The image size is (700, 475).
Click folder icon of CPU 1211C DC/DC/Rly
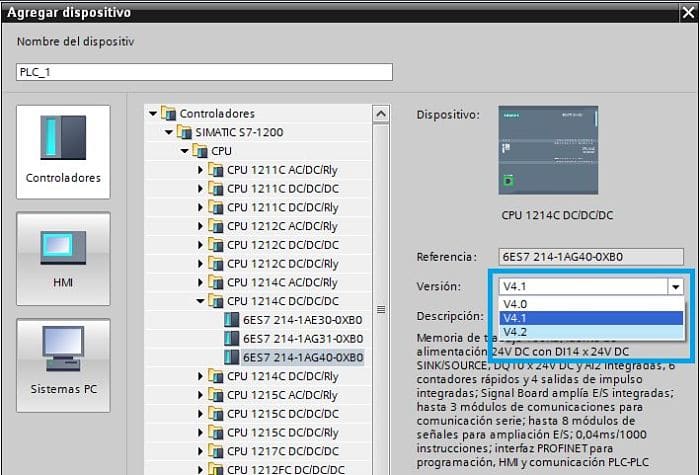click(x=216, y=207)
